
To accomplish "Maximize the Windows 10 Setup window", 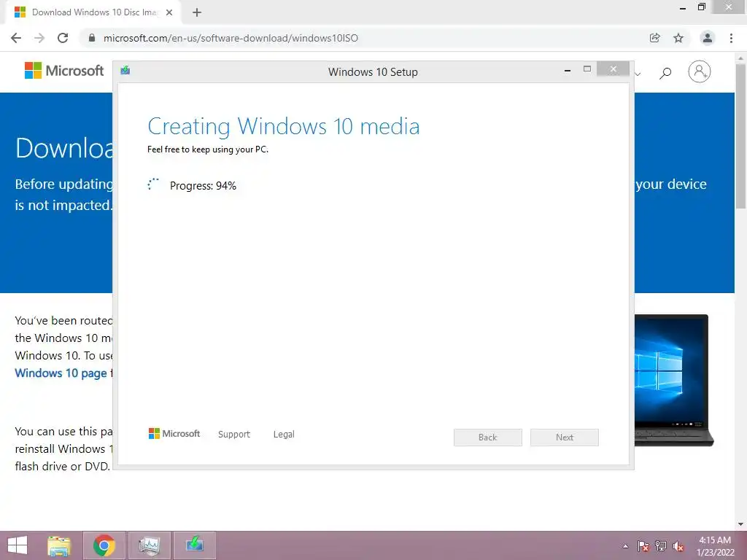I will point(587,69).
